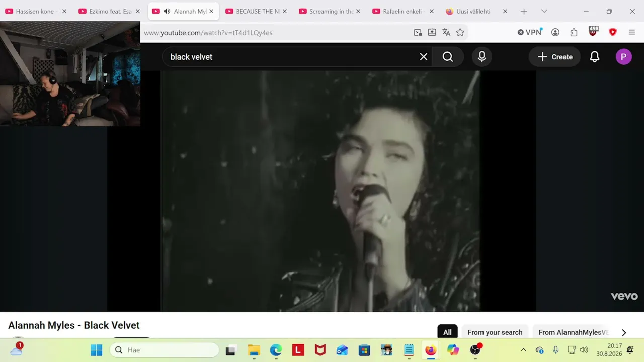This screenshot has width=644, height=362.
Task: Open the browser extensions puzzle icon
Action: coord(574,32)
